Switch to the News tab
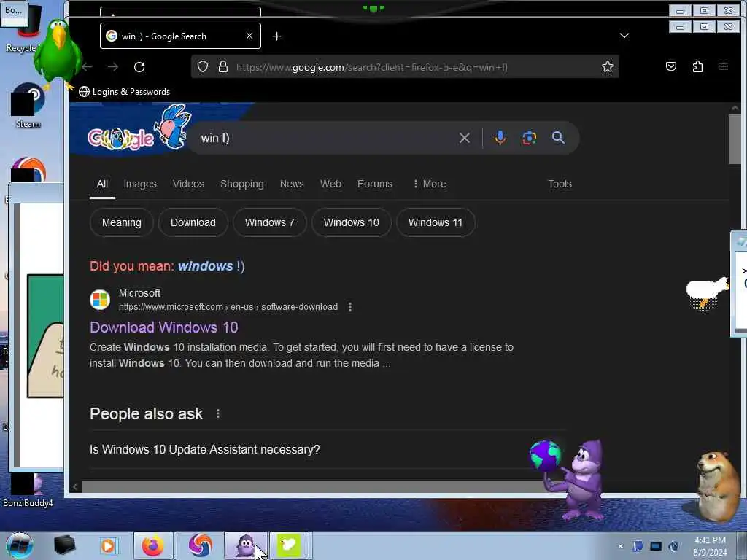 [292, 184]
